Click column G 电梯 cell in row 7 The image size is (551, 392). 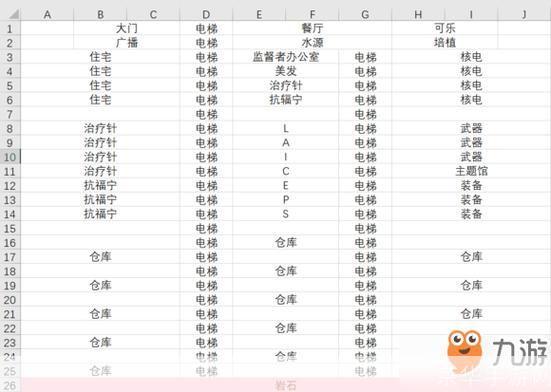pos(365,114)
